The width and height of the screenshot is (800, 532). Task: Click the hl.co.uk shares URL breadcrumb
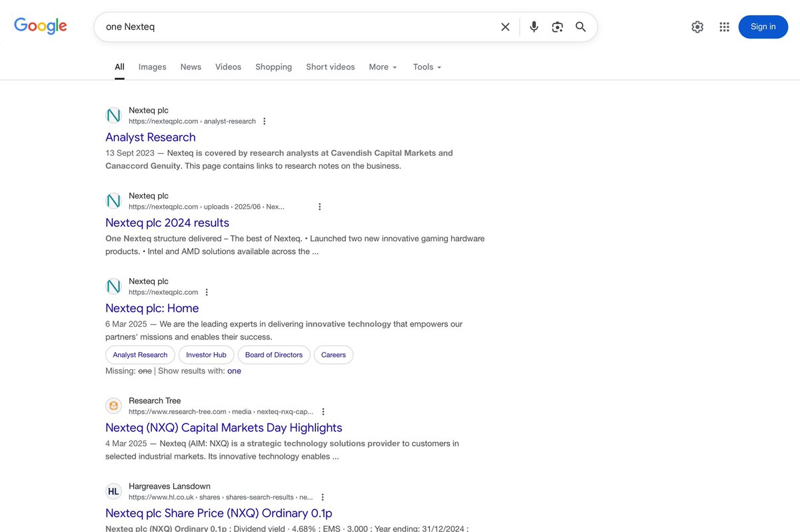coord(221,497)
